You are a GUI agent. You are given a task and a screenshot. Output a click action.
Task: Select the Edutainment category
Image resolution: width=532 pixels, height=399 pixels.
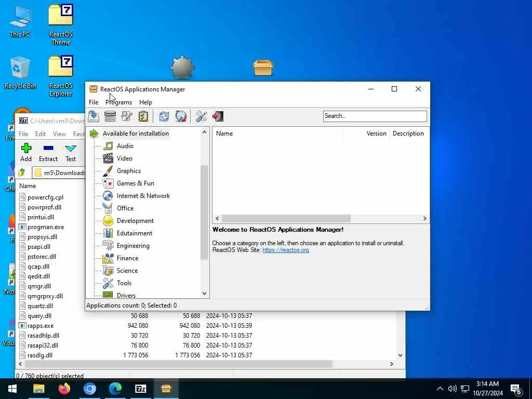coord(135,233)
